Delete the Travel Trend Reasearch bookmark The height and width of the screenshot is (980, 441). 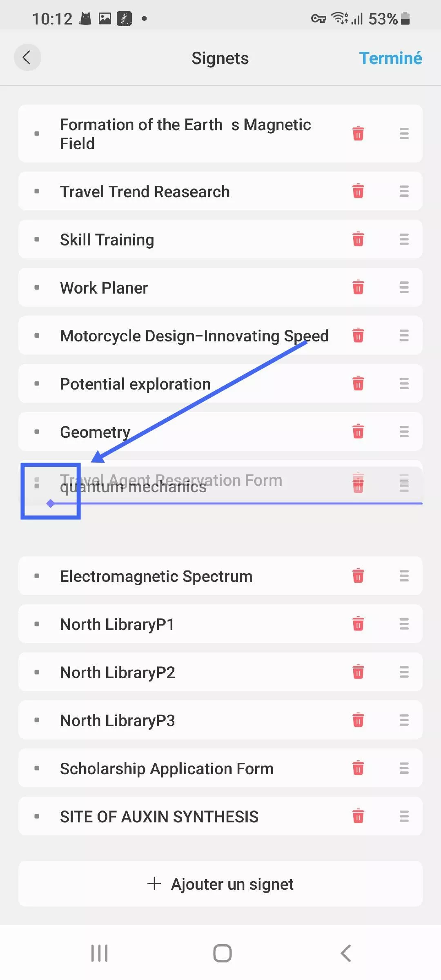click(x=358, y=191)
